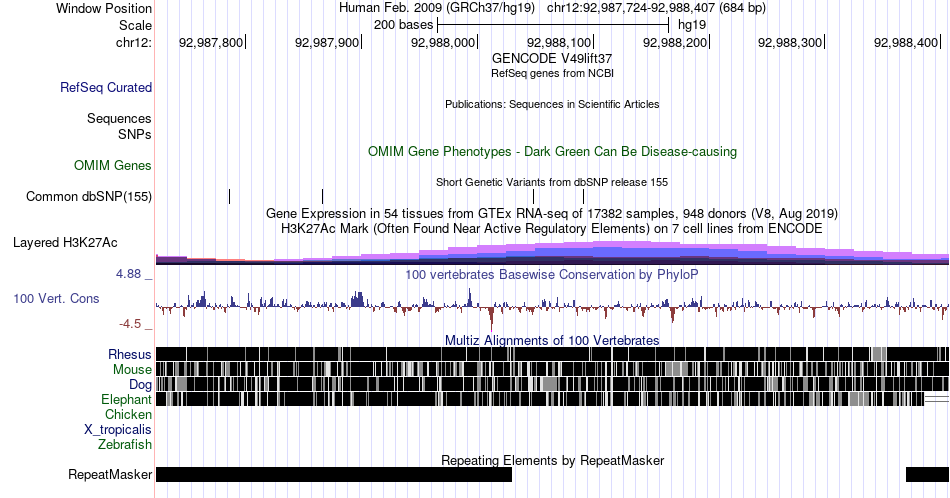Click the 92,988,400 ruler position
This screenshot has height=498, width=950.
[906, 42]
